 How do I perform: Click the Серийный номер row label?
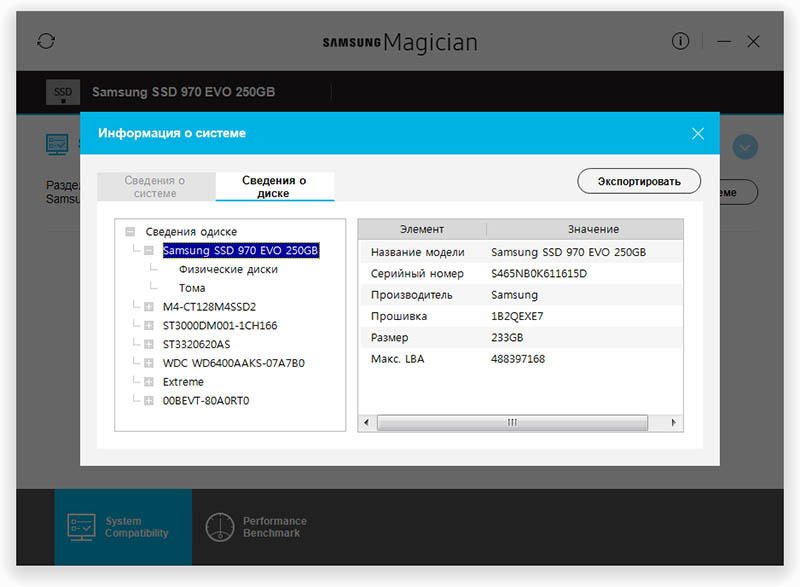417,274
